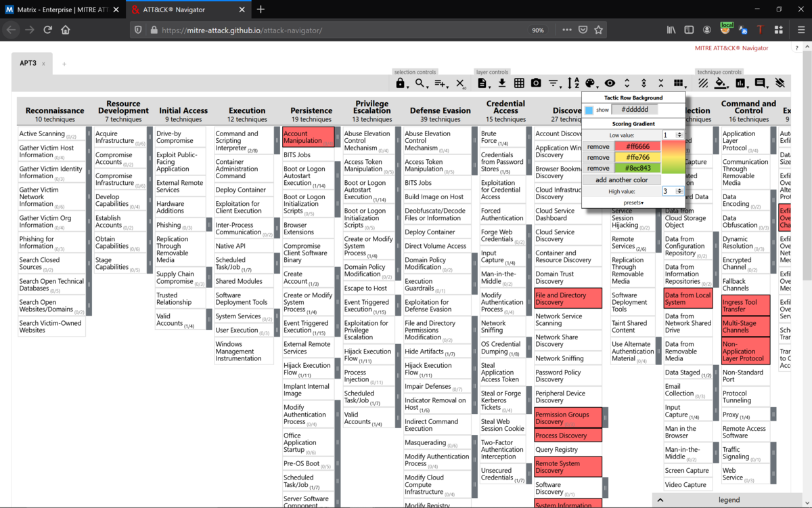
Task: Select the Data from Local System technique
Action: [x=687, y=299]
